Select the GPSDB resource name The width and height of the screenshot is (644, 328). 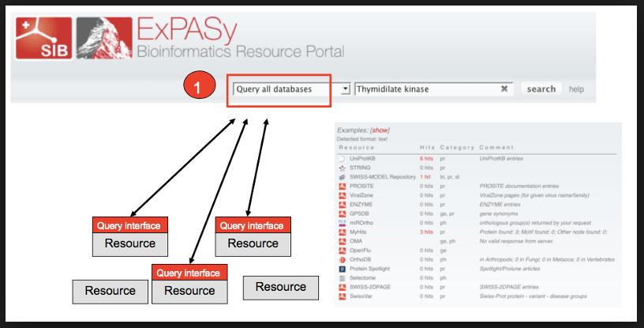(x=359, y=213)
